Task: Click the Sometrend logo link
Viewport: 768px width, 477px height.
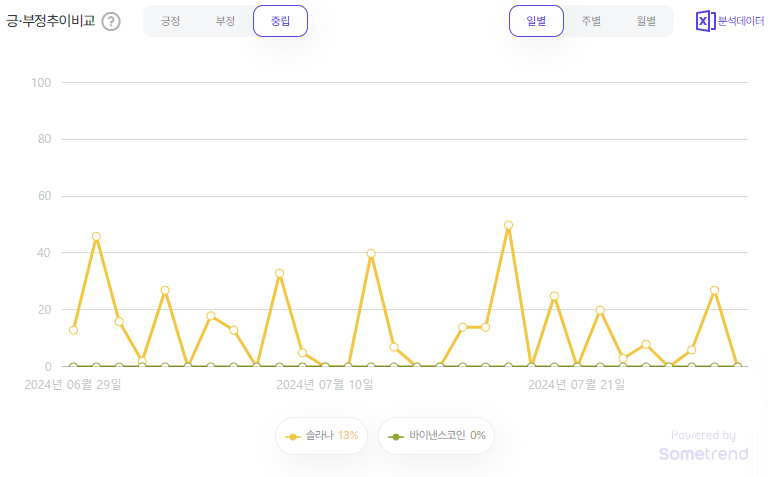Action: coord(703,453)
